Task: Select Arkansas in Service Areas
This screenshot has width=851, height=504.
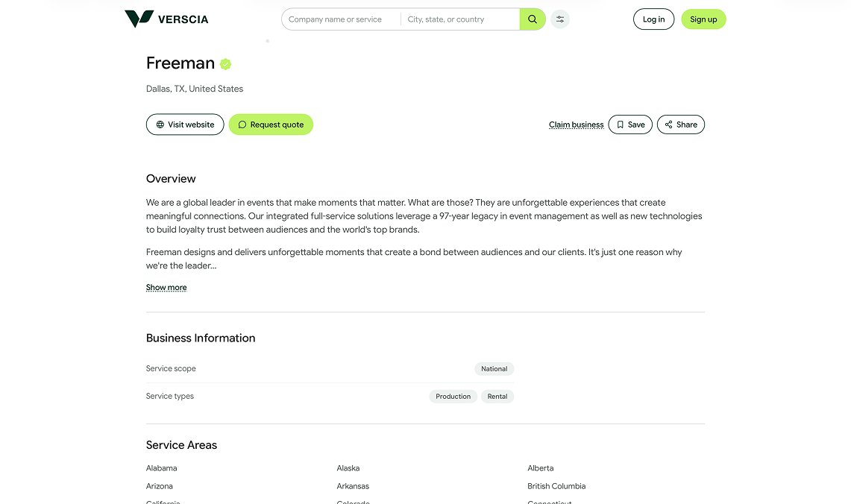Action: (353, 486)
